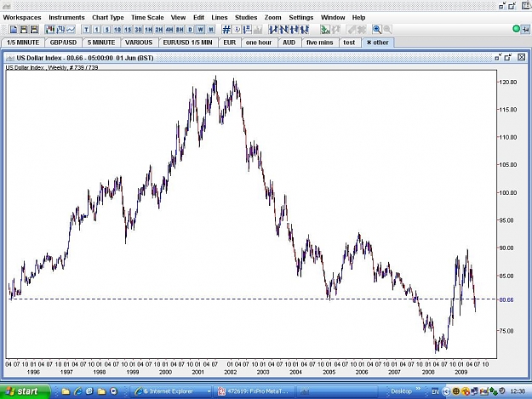Click the Internet Explorer quick launch icon
The image size is (532, 399).
[77, 391]
